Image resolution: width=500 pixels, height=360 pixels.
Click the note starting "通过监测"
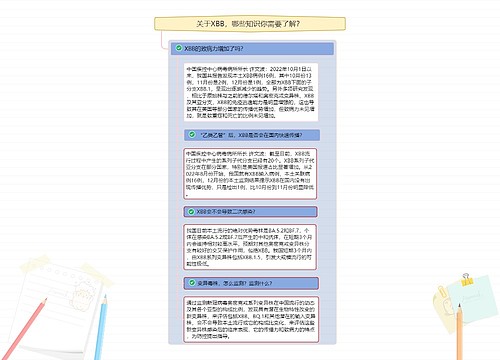pyautogui.click(x=251, y=319)
